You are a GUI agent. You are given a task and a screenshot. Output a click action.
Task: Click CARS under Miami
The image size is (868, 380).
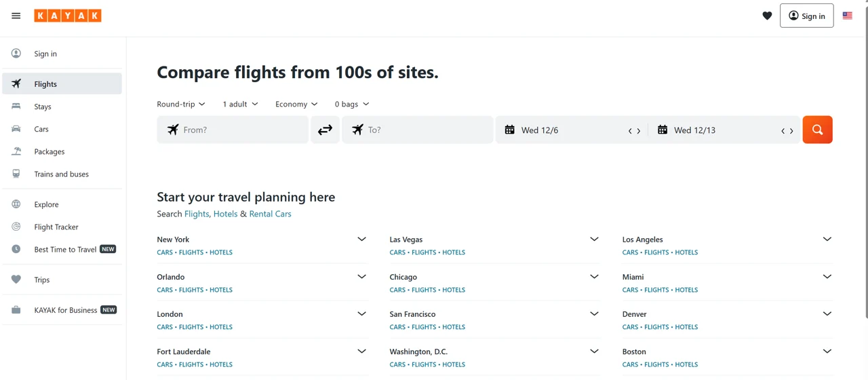pos(630,290)
